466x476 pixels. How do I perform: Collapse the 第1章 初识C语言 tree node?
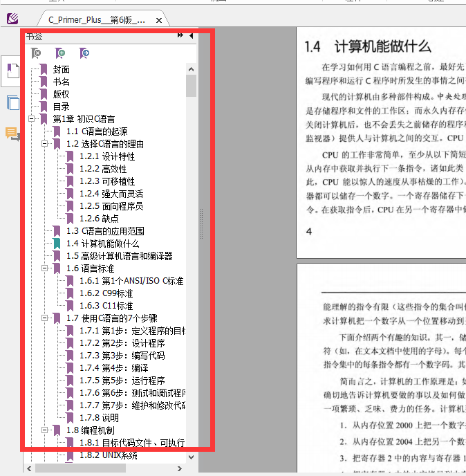pyautogui.click(x=32, y=119)
